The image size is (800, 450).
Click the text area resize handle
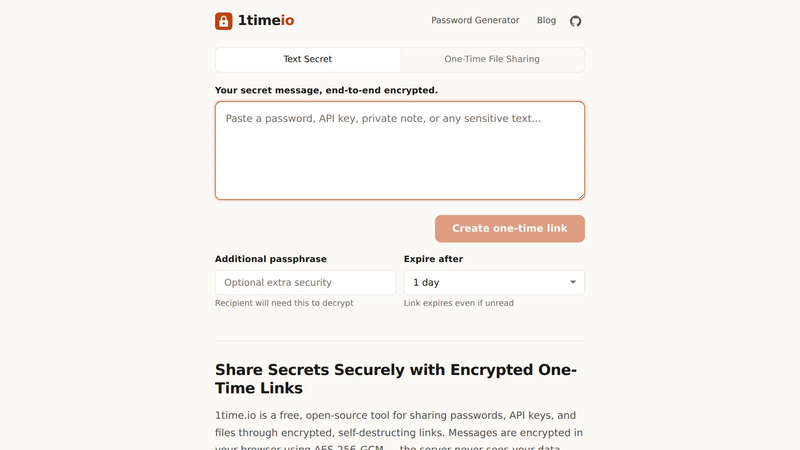(581, 196)
